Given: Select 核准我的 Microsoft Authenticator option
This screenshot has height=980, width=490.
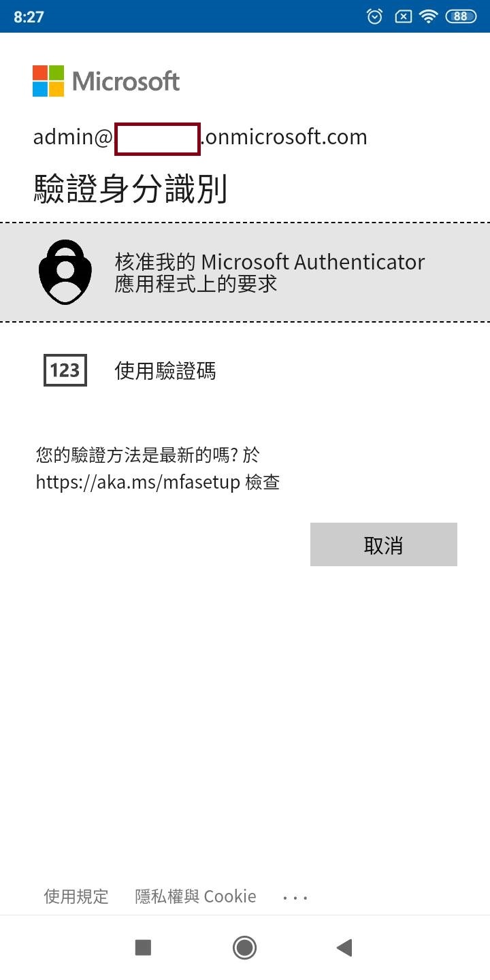Looking at the screenshot, I should click(x=245, y=272).
